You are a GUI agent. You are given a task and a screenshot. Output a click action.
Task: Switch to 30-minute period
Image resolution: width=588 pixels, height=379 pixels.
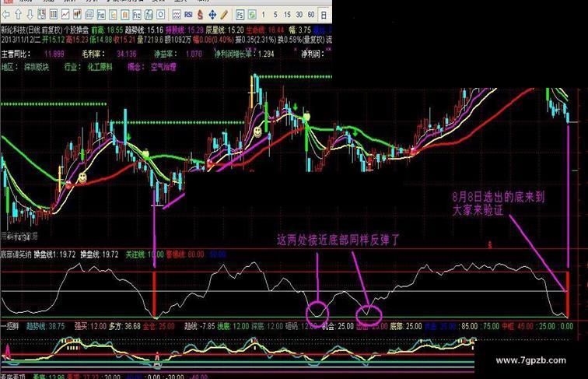tap(299, 15)
